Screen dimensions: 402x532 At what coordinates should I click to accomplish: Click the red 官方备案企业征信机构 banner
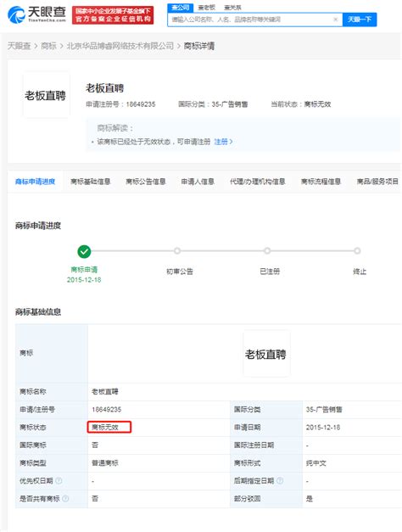113,15
